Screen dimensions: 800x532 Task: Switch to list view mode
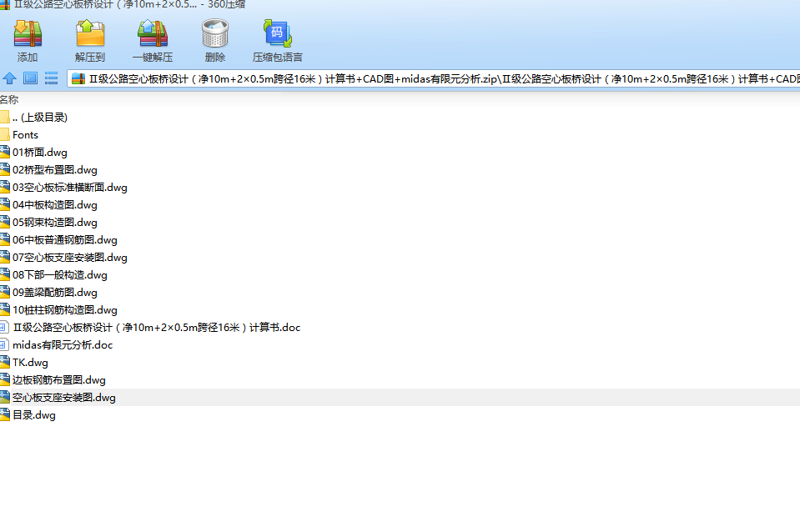pos(51,78)
